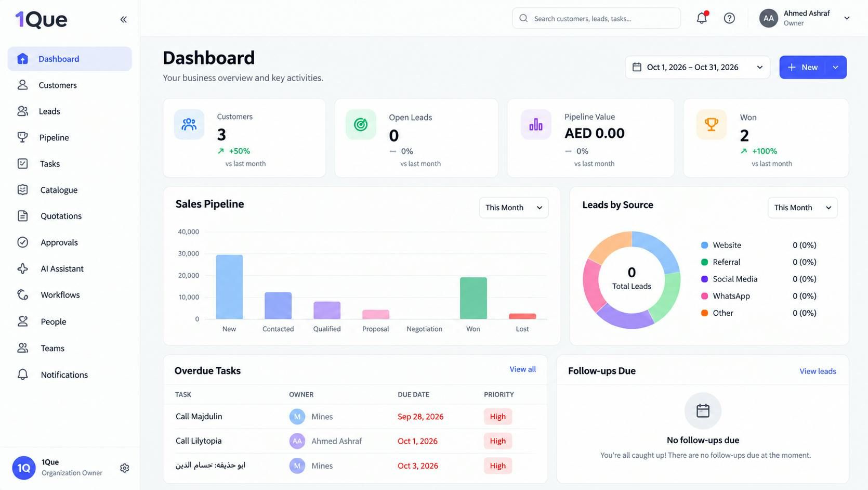Click the Customers sidebar icon

(22, 85)
